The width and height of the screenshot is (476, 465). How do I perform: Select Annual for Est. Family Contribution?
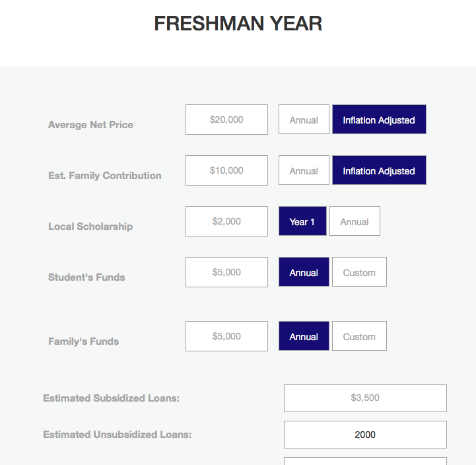tap(304, 170)
